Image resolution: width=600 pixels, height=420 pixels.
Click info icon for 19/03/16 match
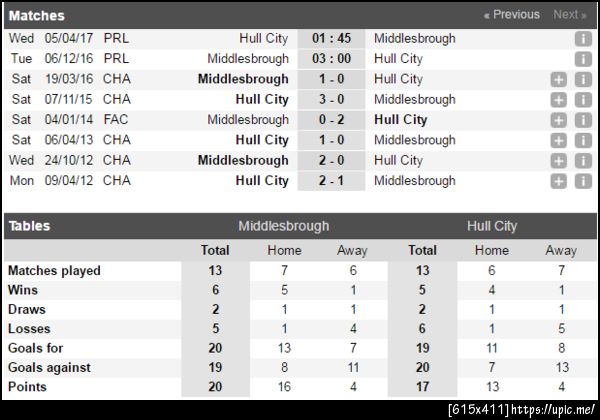[x=583, y=79]
